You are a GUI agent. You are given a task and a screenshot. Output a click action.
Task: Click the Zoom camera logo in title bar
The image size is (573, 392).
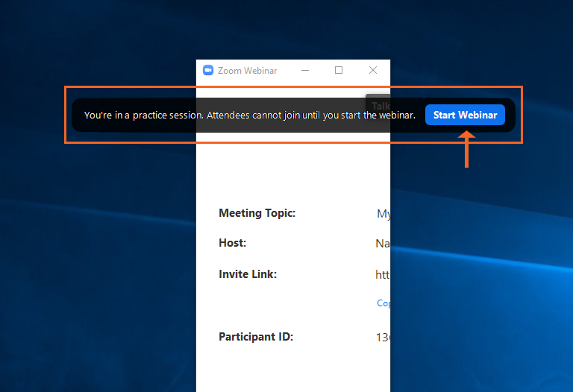tap(208, 71)
